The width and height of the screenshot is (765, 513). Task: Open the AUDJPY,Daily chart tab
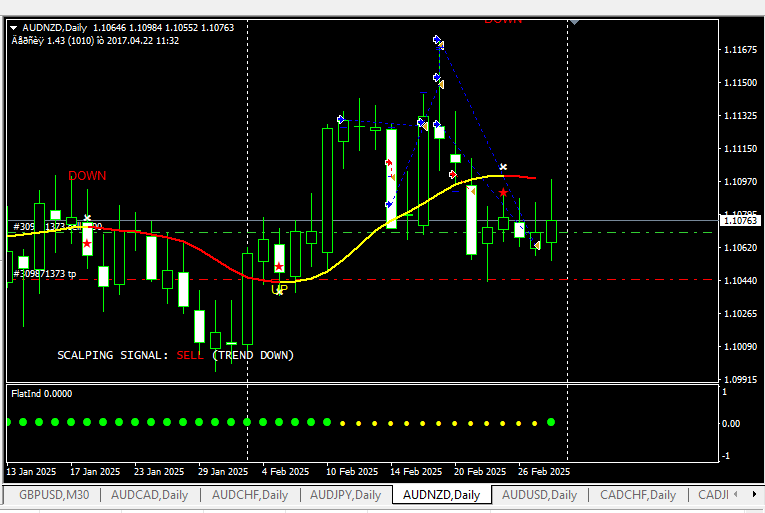tap(345, 495)
